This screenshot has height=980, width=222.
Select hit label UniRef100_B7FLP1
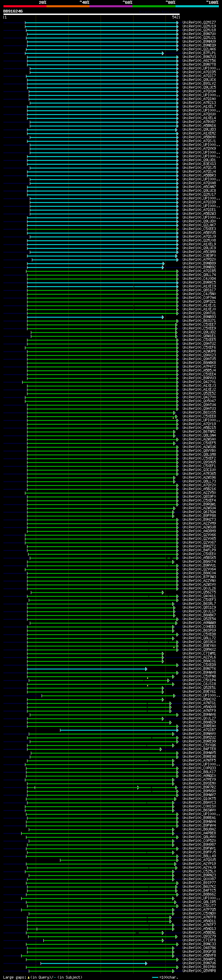[x=199, y=53]
